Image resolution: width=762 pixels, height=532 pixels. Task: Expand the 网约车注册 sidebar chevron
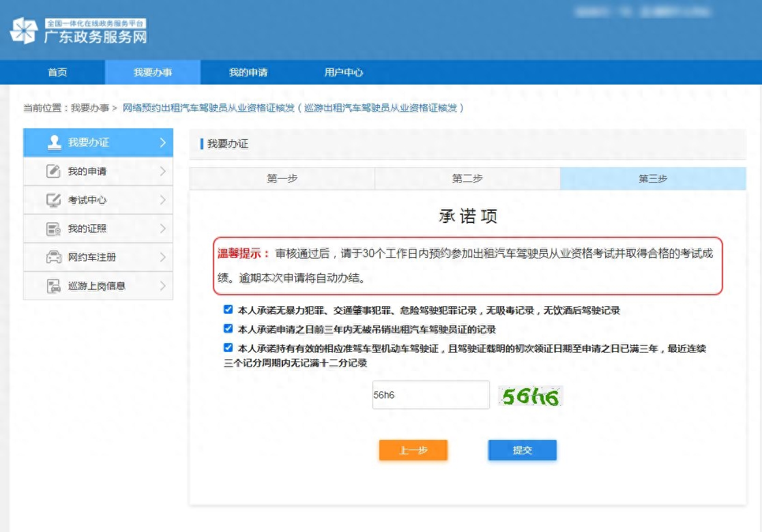click(163, 257)
